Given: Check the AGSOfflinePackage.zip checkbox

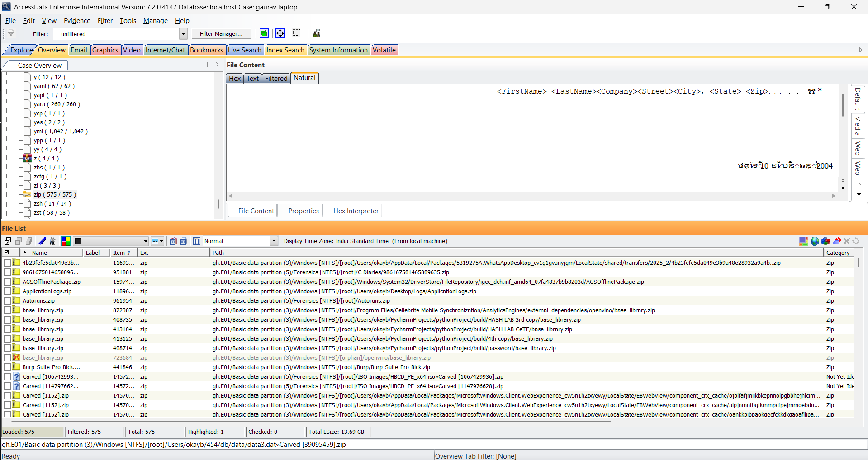Looking at the screenshot, I should [x=7, y=282].
